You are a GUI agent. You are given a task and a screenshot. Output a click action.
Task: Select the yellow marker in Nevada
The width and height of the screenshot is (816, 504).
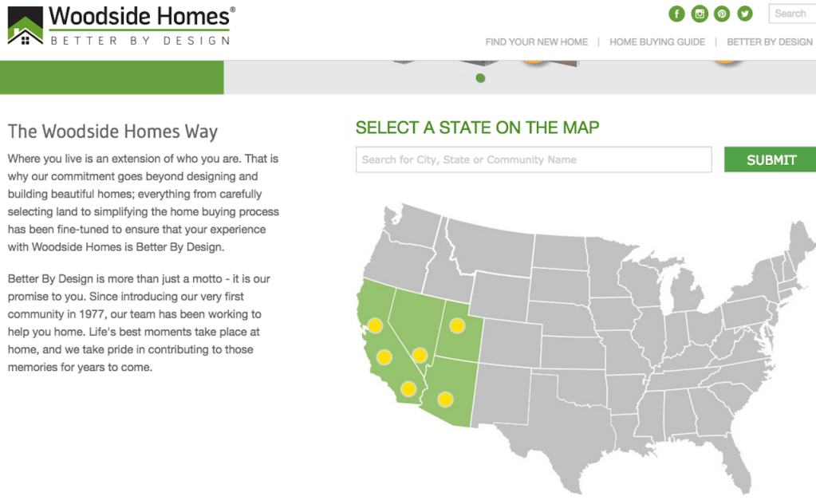[420, 355]
